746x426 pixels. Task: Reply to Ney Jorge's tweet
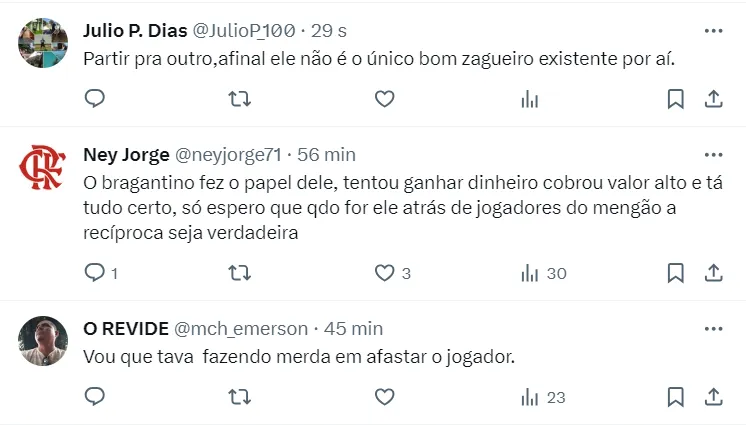95,273
